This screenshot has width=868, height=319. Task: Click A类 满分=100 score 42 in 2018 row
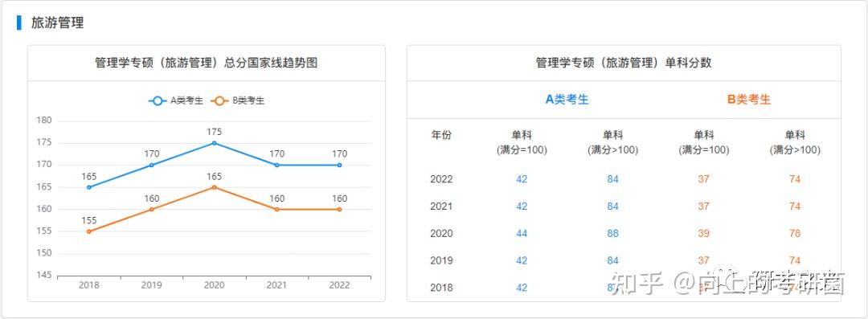(x=522, y=288)
